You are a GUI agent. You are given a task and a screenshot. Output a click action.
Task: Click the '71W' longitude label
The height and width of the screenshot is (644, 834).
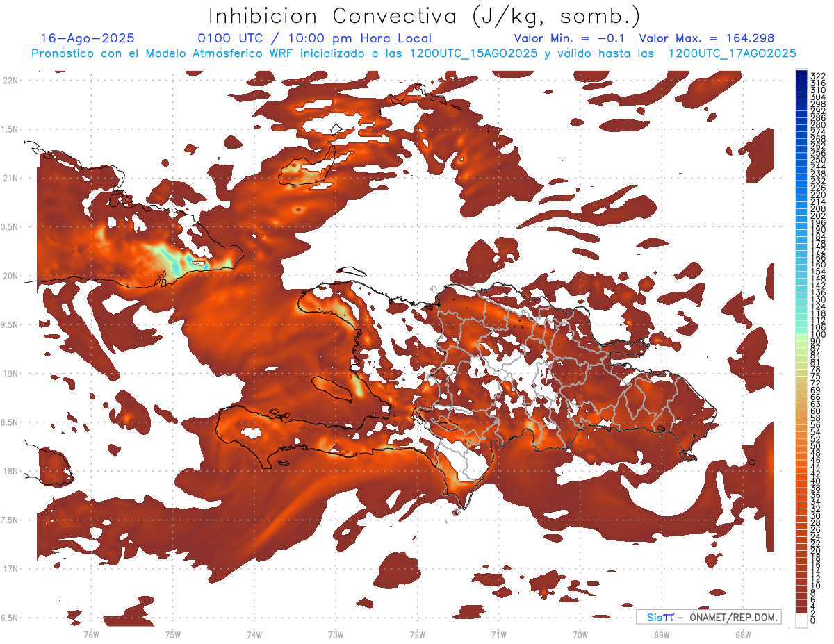tap(498, 635)
